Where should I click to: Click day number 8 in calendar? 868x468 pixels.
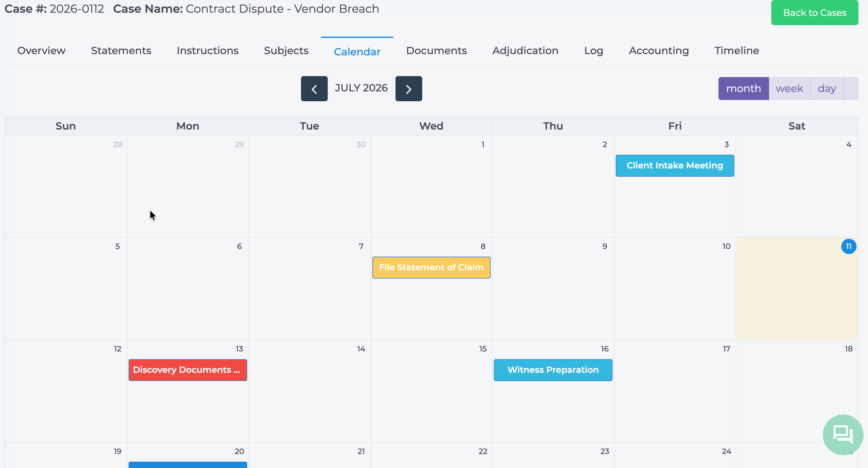[x=482, y=246]
